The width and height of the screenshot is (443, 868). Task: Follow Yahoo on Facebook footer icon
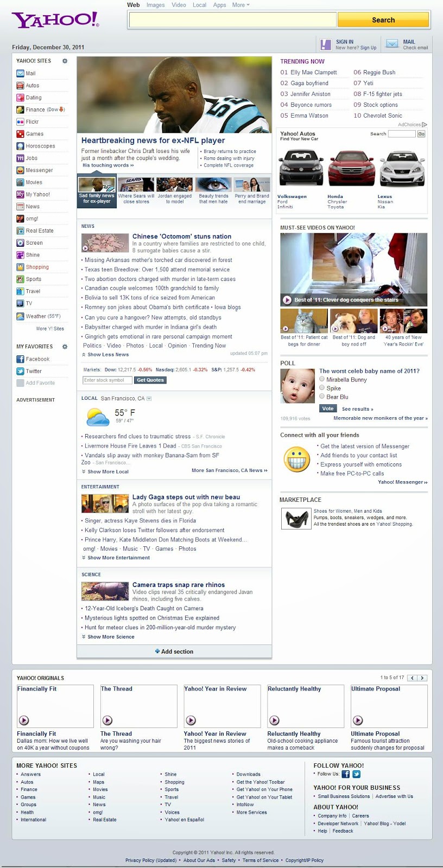[345, 774]
